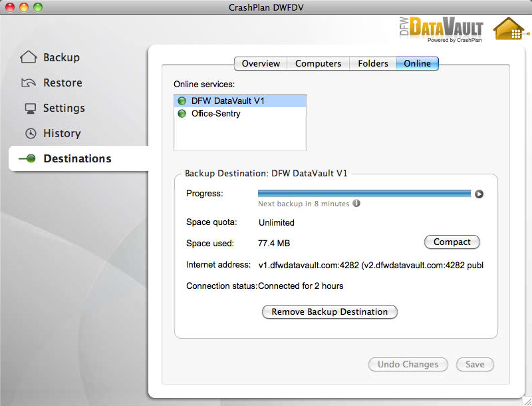Select the Online tab
Screen dimensions: 532x406
[x=418, y=63]
